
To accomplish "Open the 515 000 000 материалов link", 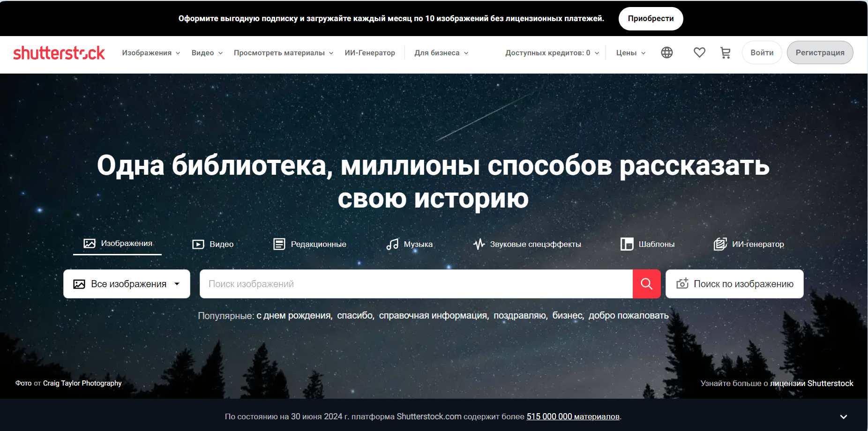I will tap(573, 416).
